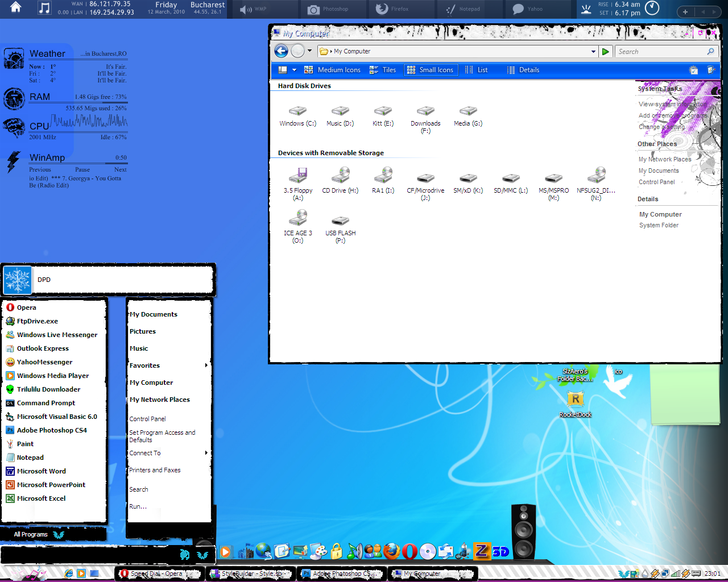The height and width of the screenshot is (582, 728).
Task: Open the Media (G:) drive
Action: pyautogui.click(x=468, y=117)
